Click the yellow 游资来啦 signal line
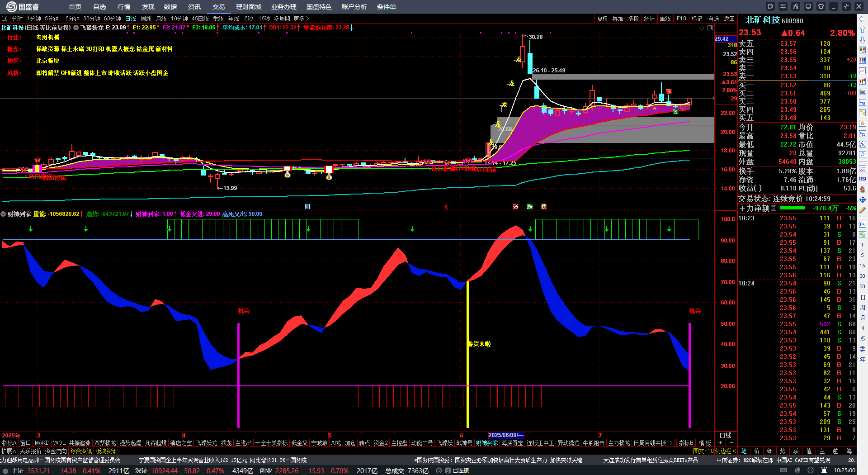Screen dimensions: 868x475 tap(467, 354)
